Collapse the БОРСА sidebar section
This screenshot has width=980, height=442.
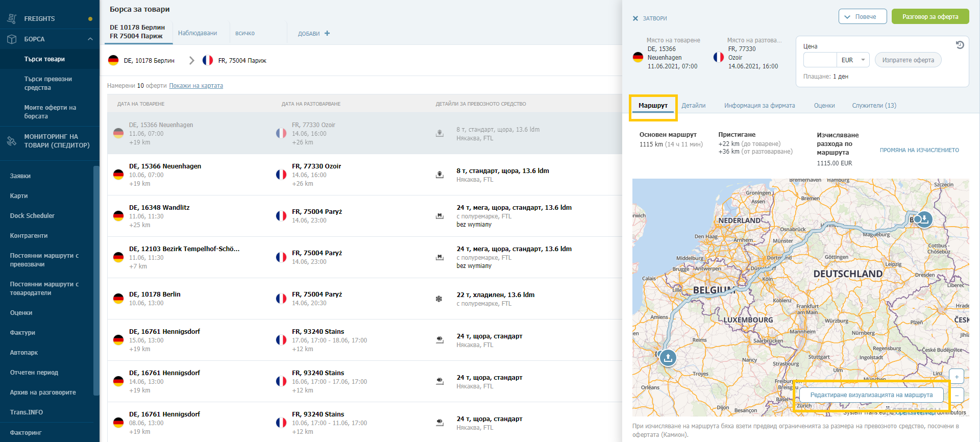point(90,39)
